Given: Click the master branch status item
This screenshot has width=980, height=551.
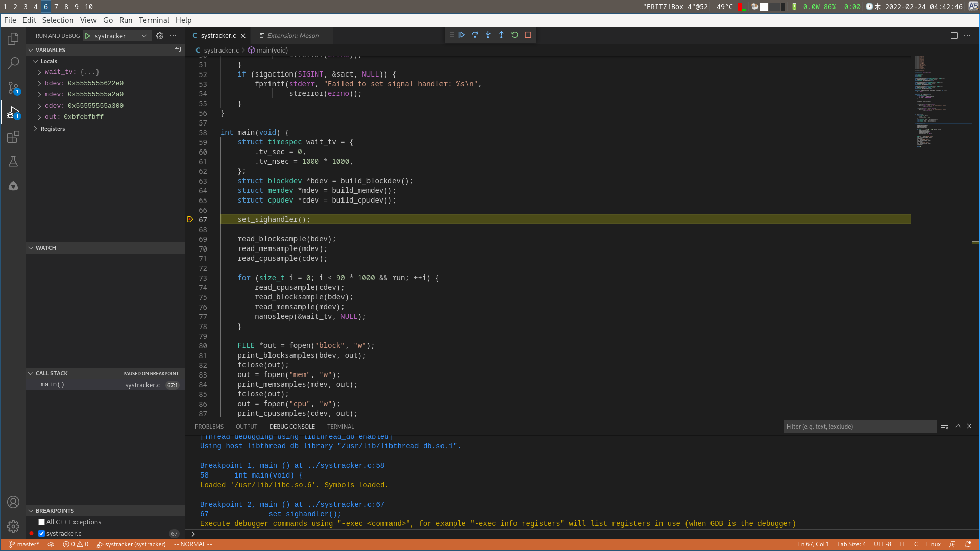Looking at the screenshot, I should [x=24, y=544].
